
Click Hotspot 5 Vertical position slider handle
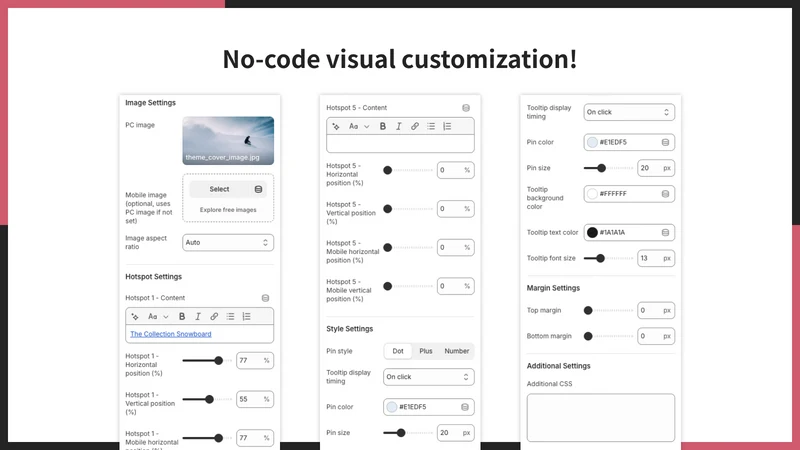[x=388, y=209]
